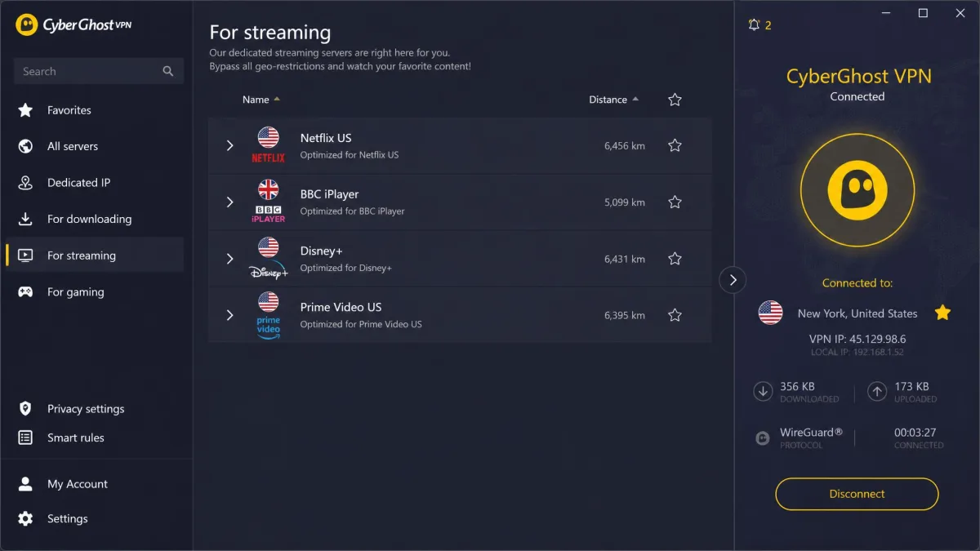
Task: Open For gaming section
Action: (x=95, y=291)
